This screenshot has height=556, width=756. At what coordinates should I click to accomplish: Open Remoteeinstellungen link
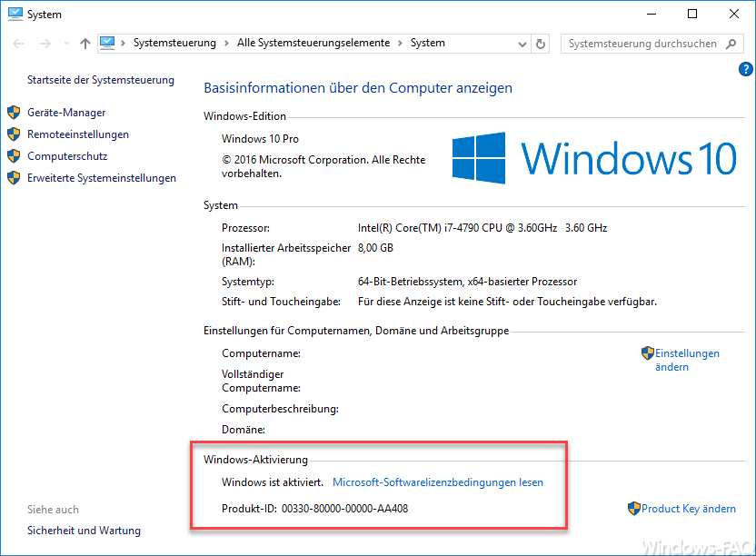tap(78, 134)
